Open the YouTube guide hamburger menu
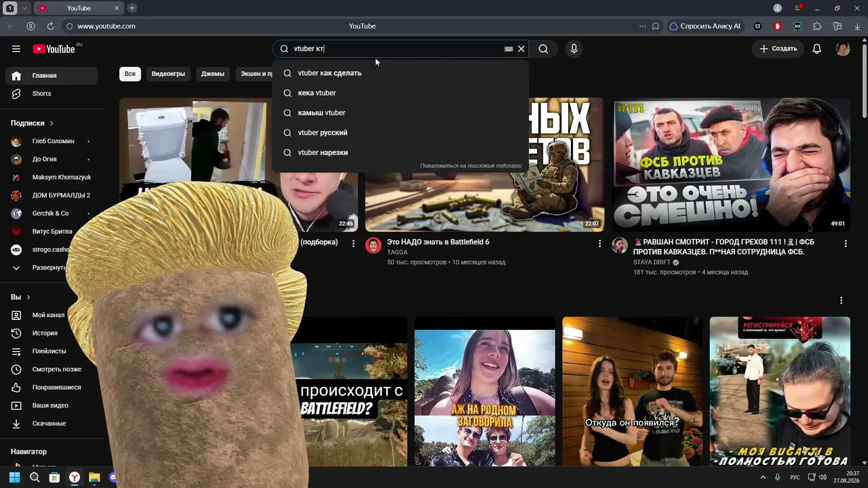The width and height of the screenshot is (868, 488). pyautogui.click(x=16, y=49)
